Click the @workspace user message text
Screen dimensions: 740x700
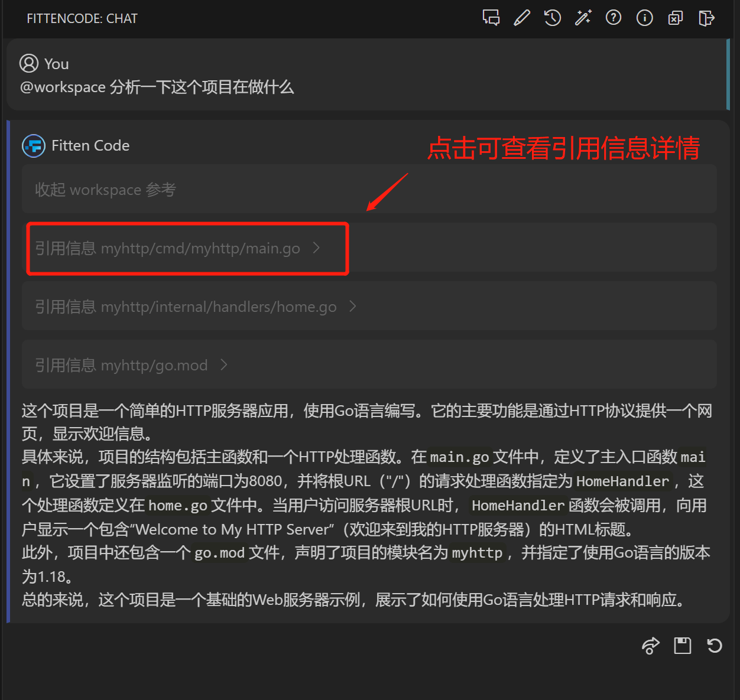(x=157, y=87)
